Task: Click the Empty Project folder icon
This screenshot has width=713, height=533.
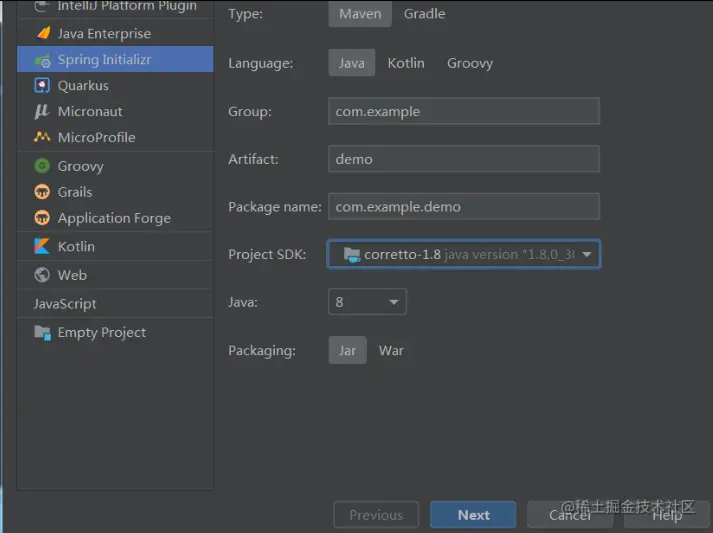Action: point(42,332)
